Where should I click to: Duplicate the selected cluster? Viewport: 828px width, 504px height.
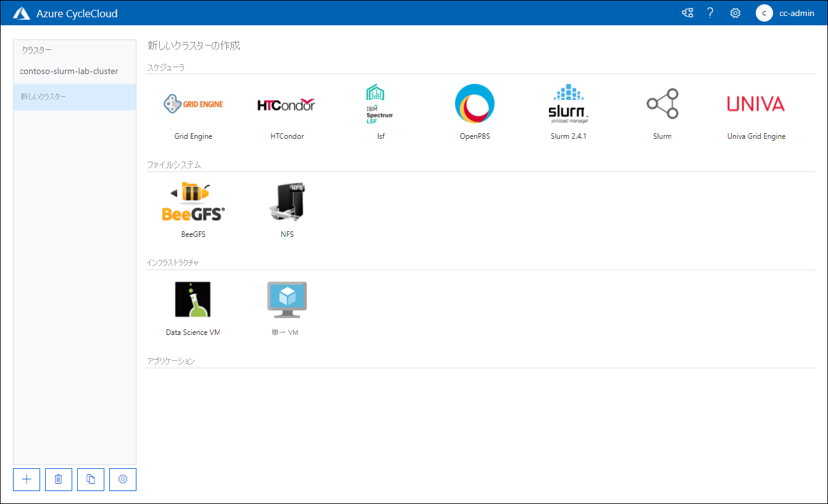tap(91, 479)
